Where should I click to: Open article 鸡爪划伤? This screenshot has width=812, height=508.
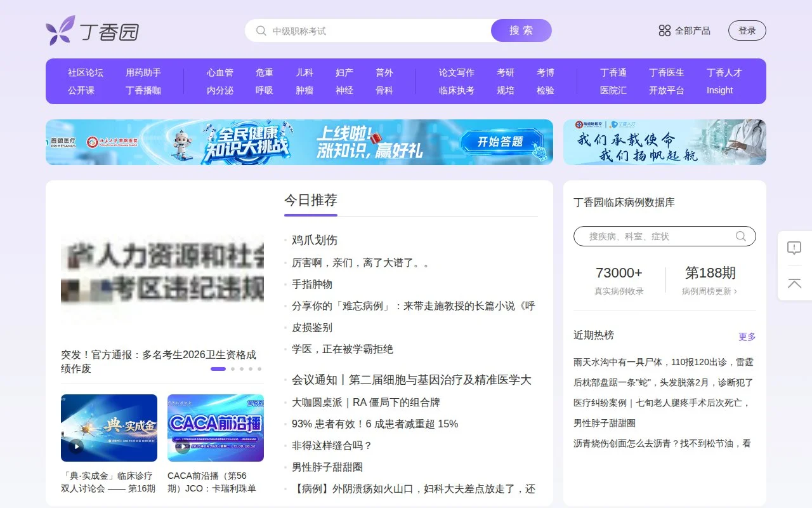(x=315, y=240)
